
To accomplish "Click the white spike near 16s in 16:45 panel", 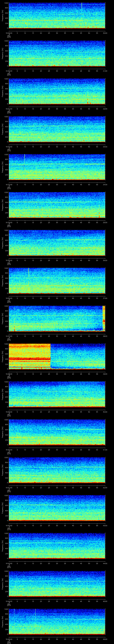I will click(35, 612).
